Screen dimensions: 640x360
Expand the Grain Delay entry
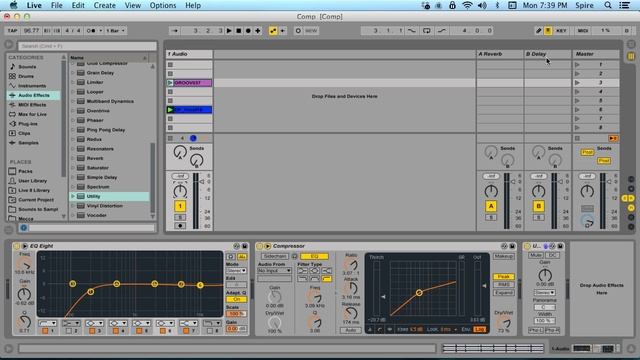(73, 73)
